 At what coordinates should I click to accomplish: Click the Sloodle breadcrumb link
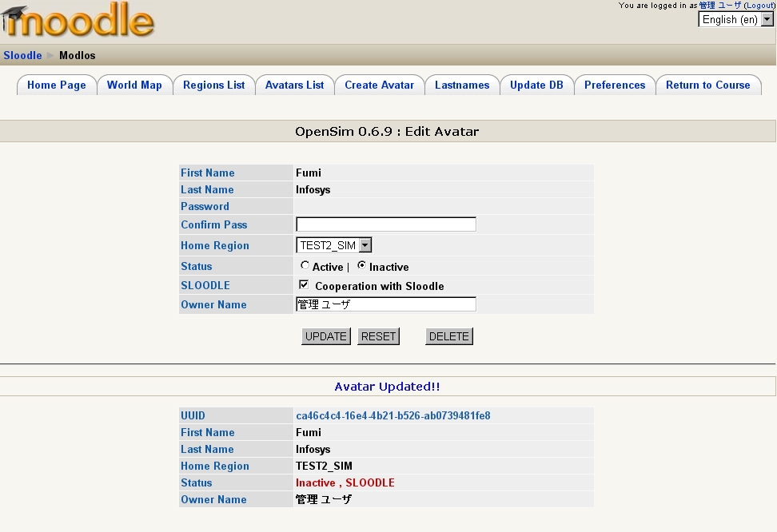click(x=22, y=56)
